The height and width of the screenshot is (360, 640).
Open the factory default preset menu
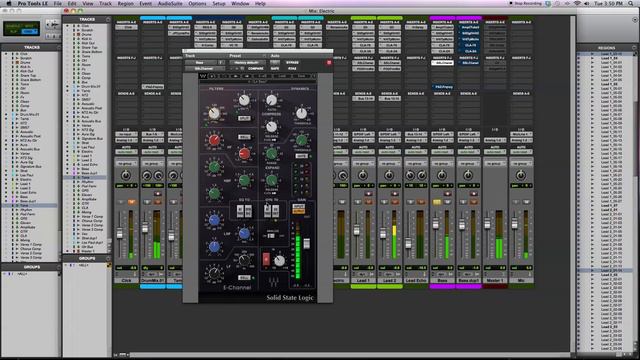247,62
